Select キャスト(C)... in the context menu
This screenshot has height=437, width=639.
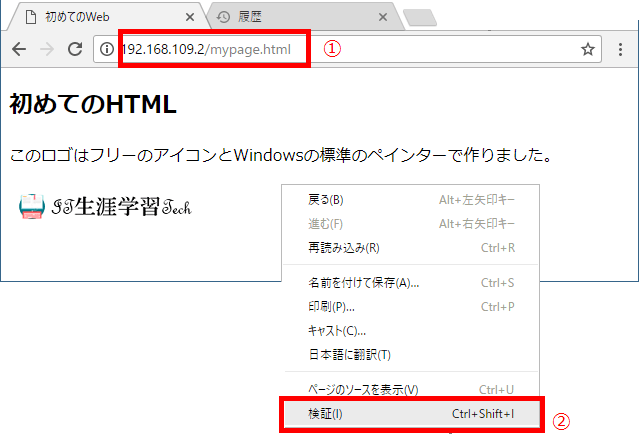(411, 331)
